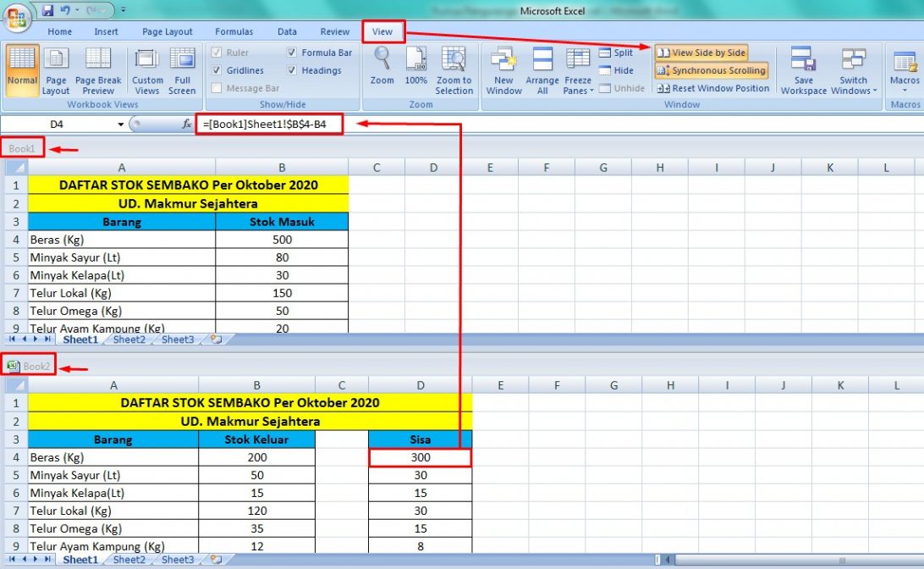The image size is (924, 569).
Task: Toggle the Gridlines checkbox
Action: (217, 71)
